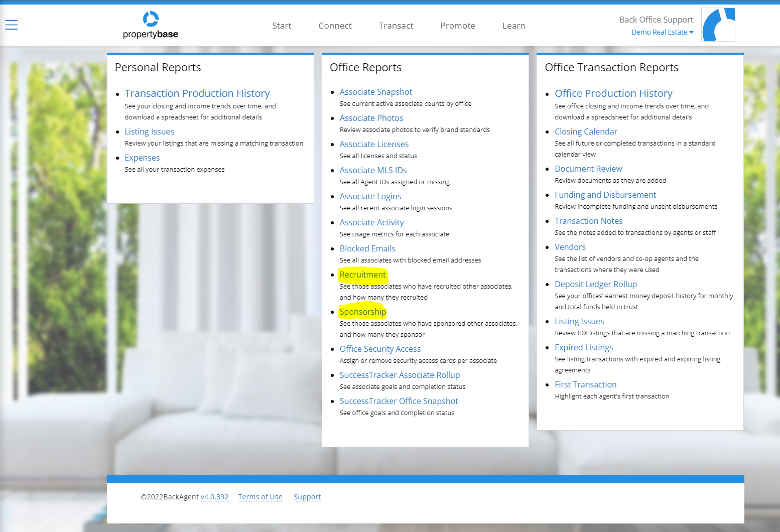Open the hamburger navigation menu
Viewport: 780px width, 532px height.
(x=11, y=25)
